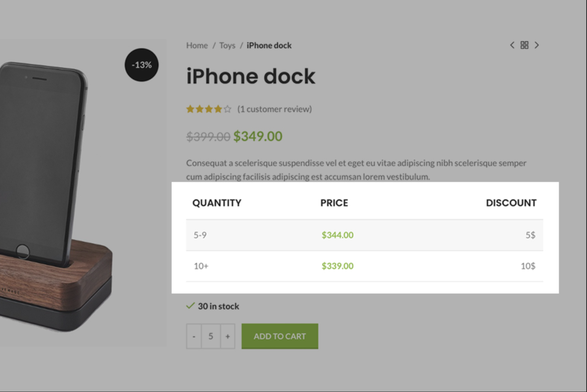Click the $344.00 tier price
Viewport: 587px width, 392px height.
coord(337,235)
